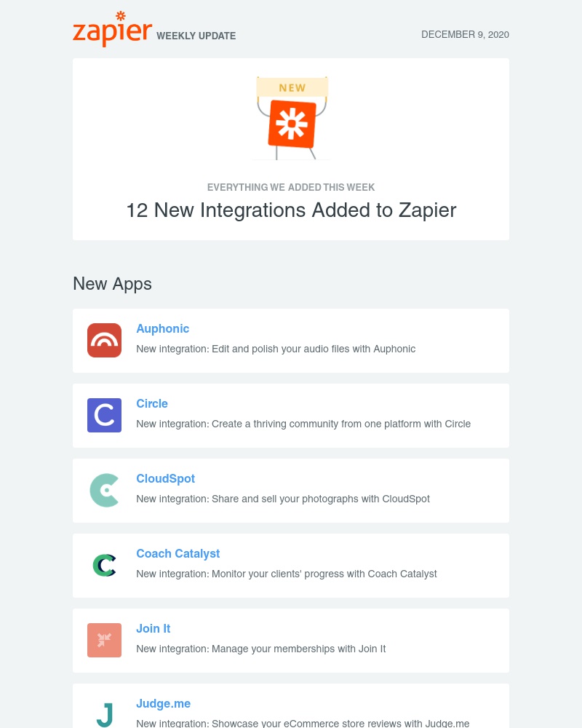582x728 pixels.
Task: Click the Zapier logo in header
Action: 112,29
